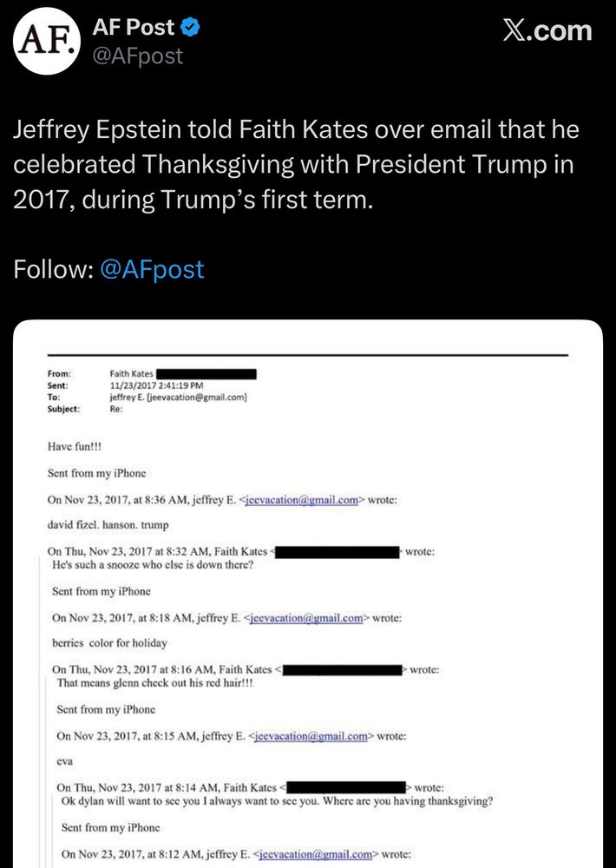Viewport: 616px width, 868px height.
Task: Click the gray @AFpost handle under the name
Action: point(138,56)
